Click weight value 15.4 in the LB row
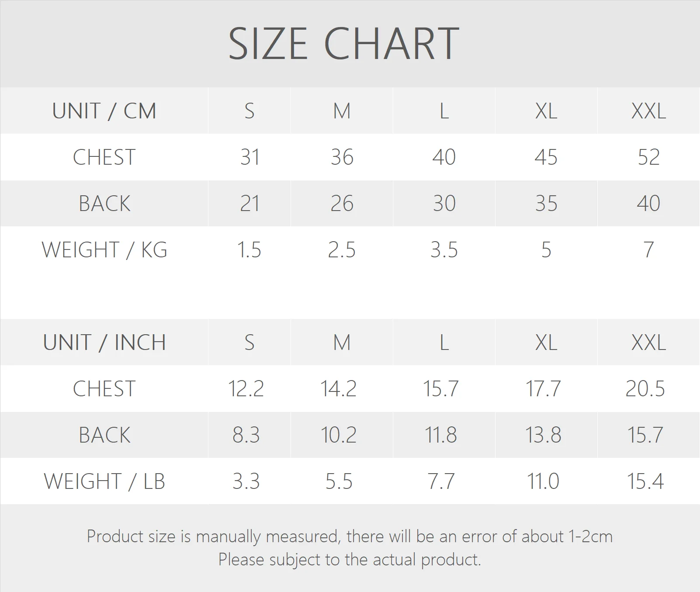 click(645, 481)
